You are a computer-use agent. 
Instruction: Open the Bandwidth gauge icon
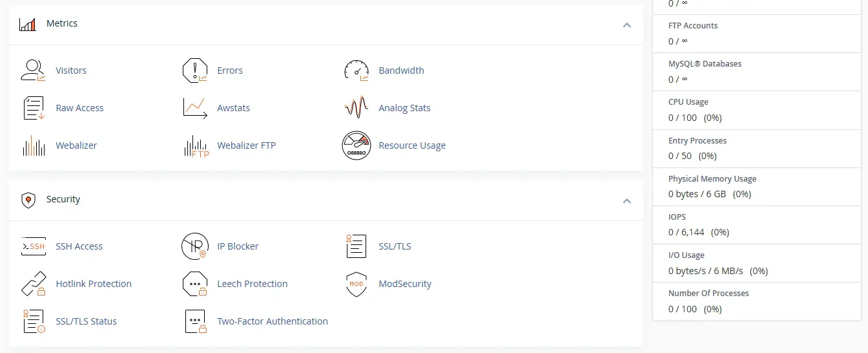[356, 70]
